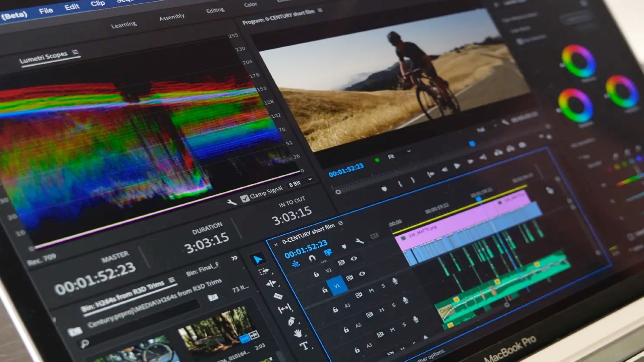
Task: Open the 8 Bit dropdown
Action: pyautogui.click(x=300, y=182)
